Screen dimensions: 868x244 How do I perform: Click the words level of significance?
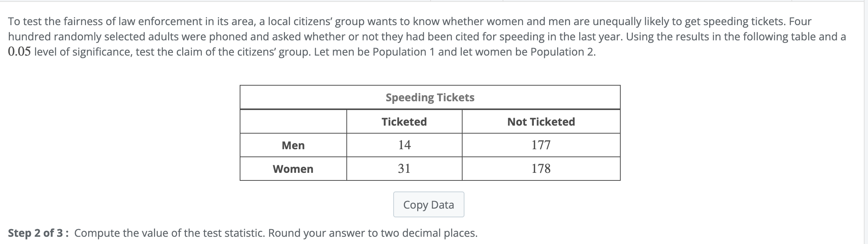[x=83, y=52]
